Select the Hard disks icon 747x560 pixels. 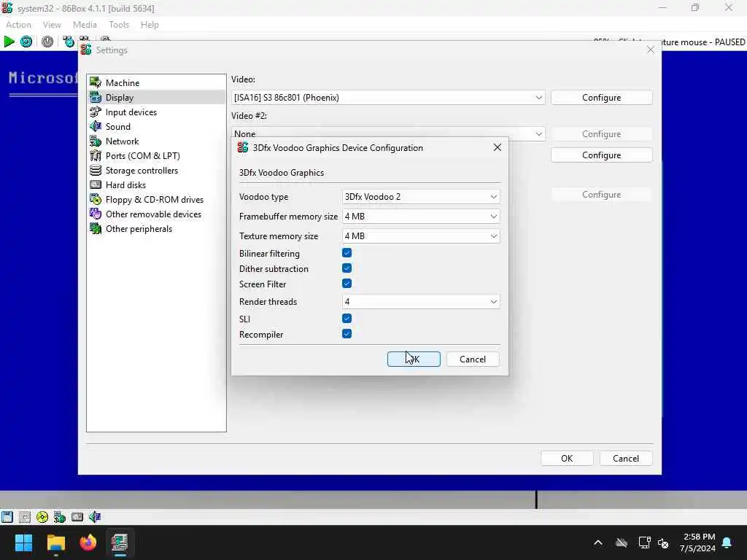[x=96, y=184]
